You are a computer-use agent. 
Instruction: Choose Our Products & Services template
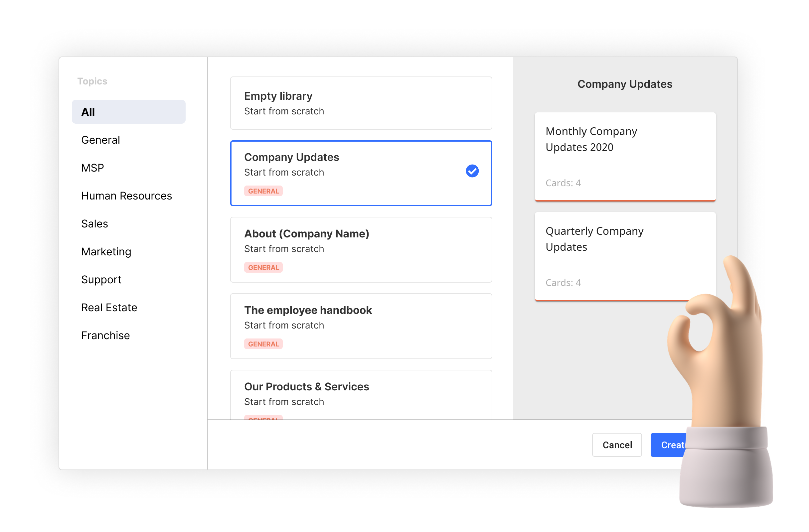[x=361, y=394]
